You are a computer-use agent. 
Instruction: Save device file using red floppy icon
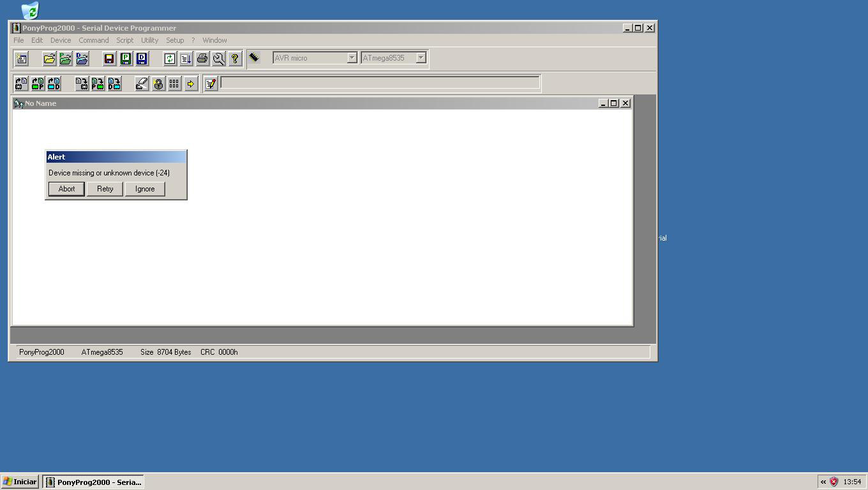tap(109, 59)
